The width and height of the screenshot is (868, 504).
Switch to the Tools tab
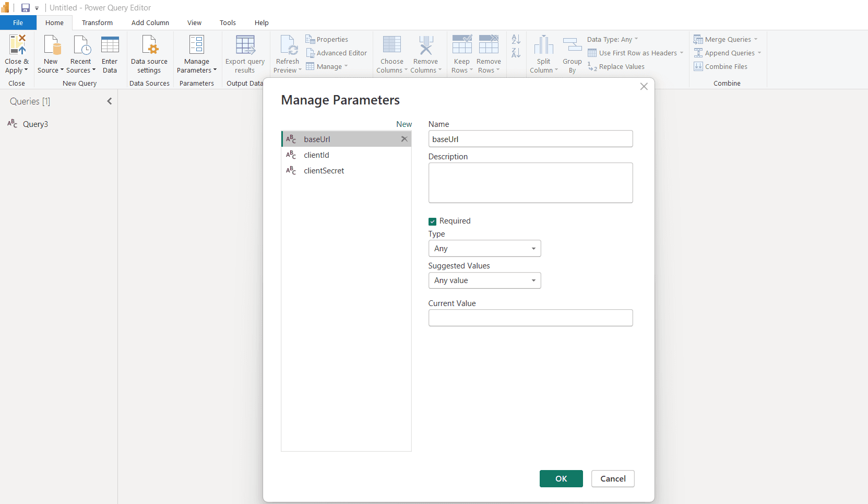pos(228,22)
